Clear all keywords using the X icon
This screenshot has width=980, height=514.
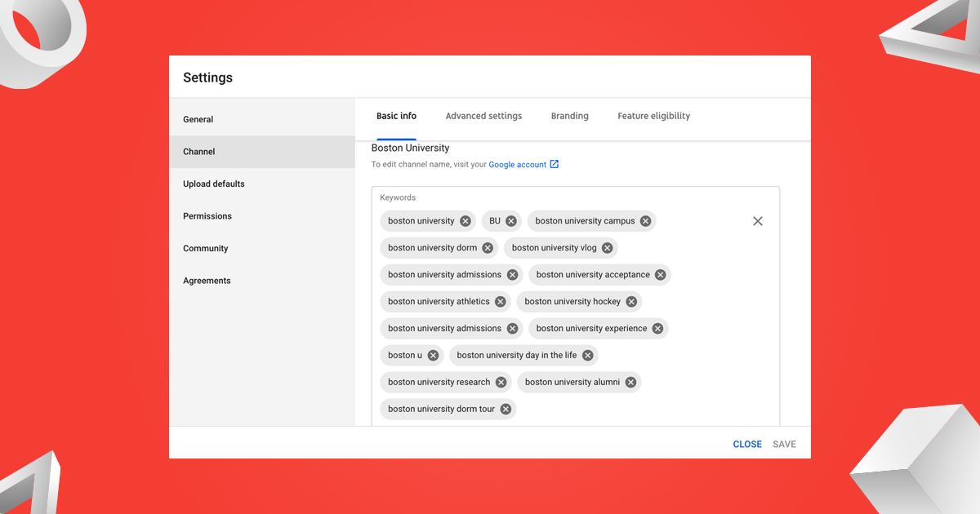[757, 220]
